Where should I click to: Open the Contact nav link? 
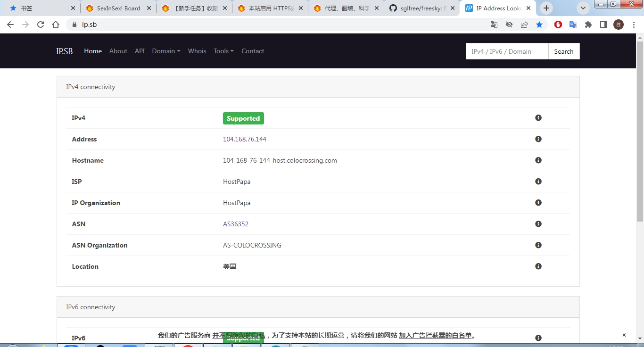click(x=253, y=51)
